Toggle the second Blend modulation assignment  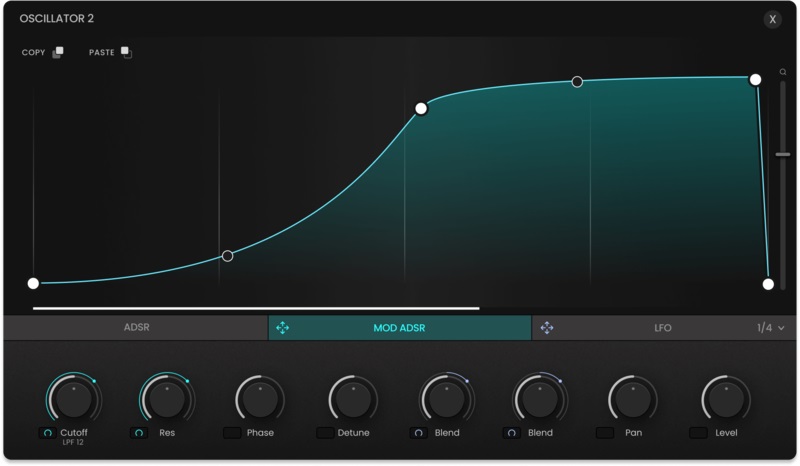pyautogui.click(x=512, y=433)
